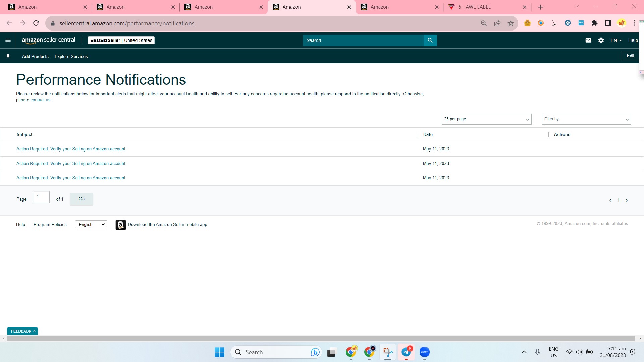The image size is (644, 362).
Task: Open the English language selector in footer
Action: point(91,224)
